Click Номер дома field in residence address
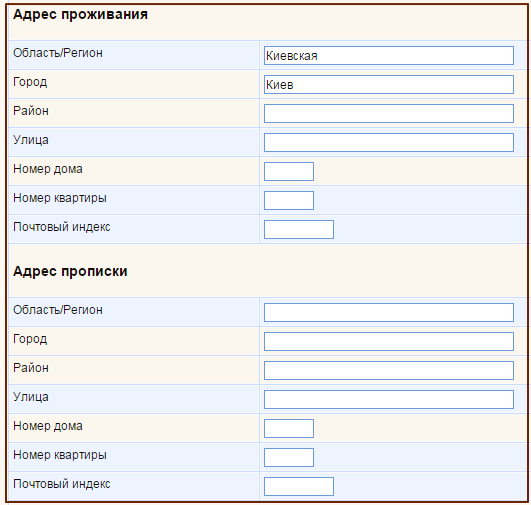 pyautogui.click(x=289, y=171)
